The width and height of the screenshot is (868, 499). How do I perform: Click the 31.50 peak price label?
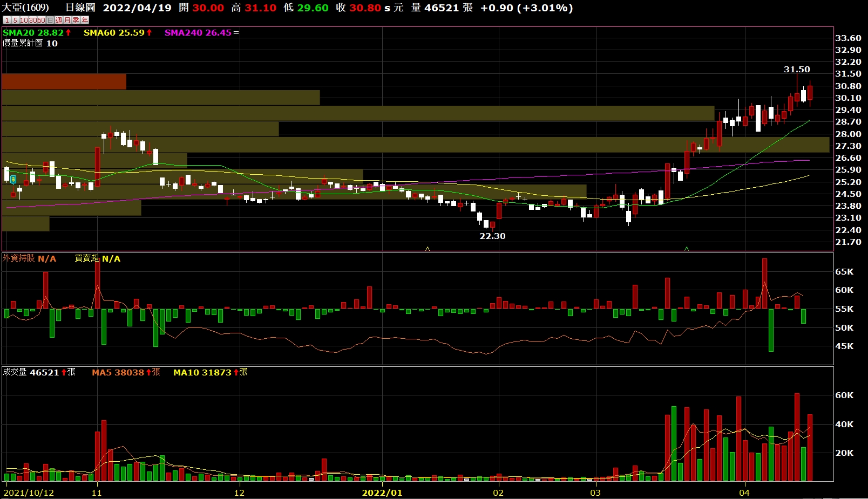797,69
